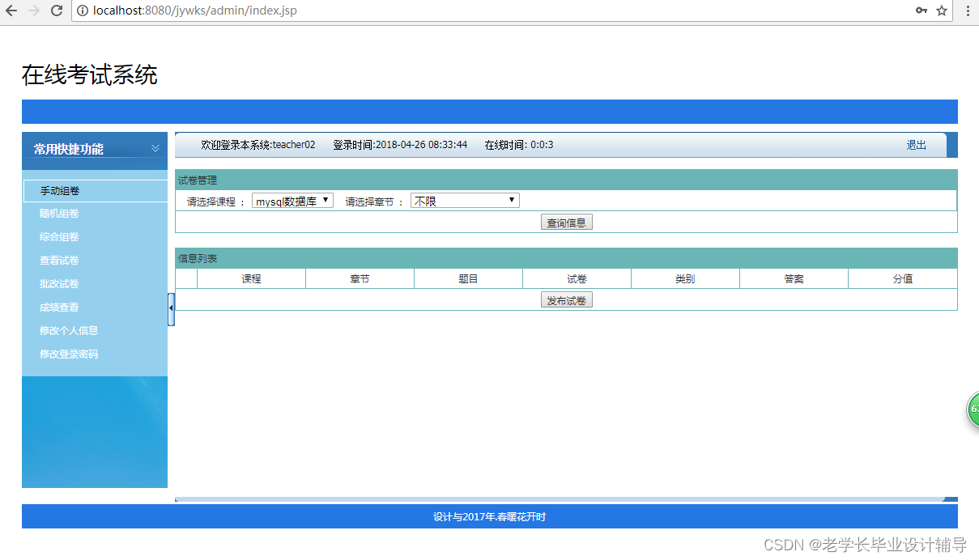Click the 查询信息 query button
Viewport: 979px width, 560px height.
click(x=566, y=221)
